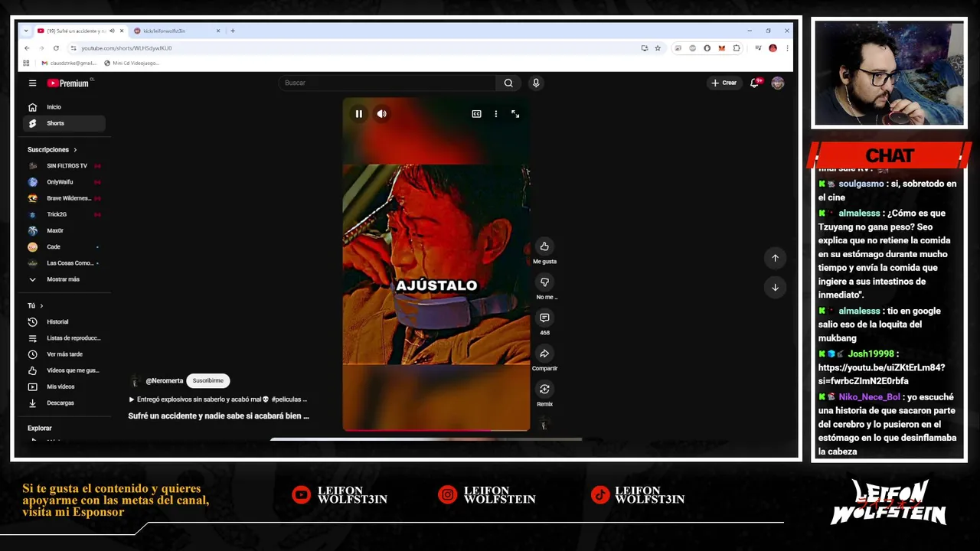Viewport: 980px width, 551px height.
Task: Remix this Short
Action: [x=544, y=390]
